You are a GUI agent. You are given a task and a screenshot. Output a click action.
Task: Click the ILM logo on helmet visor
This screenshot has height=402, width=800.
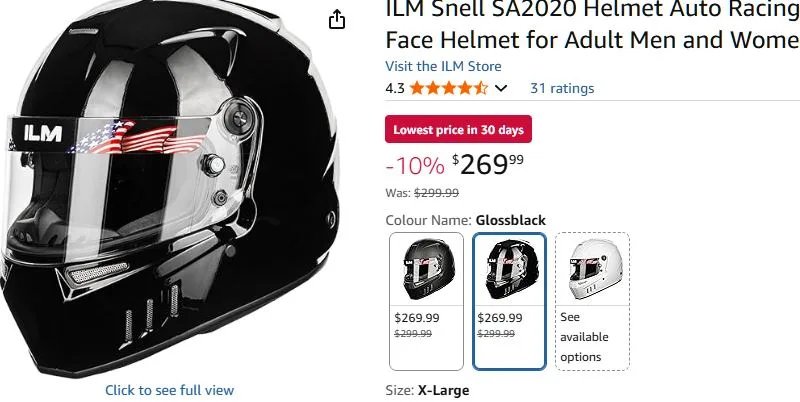tap(43, 134)
